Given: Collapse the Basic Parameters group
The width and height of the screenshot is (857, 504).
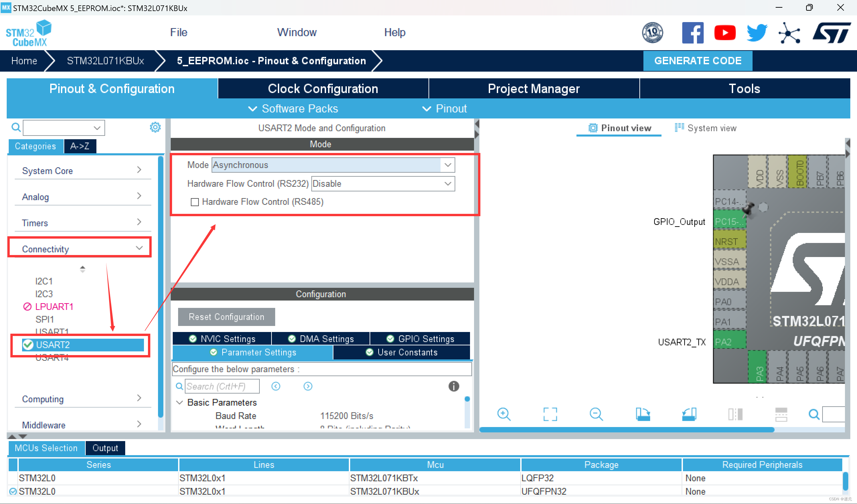Looking at the screenshot, I should [179, 402].
